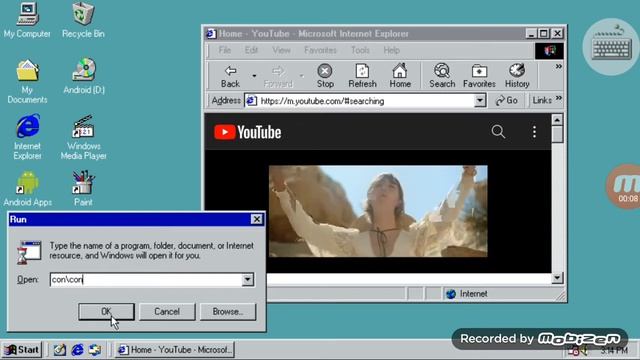Viewport: 640px width, 360px height.
Task: Stop page loading in Internet Explorer
Action: point(325,76)
